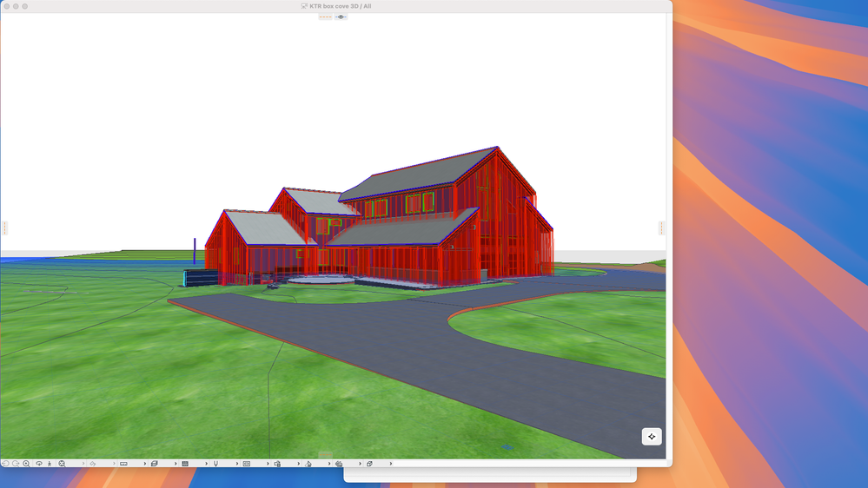Image resolution: width=868 pixels, height=488 pixels.
Task: Open the Model View Options chevron
Action: tap(268, 464)
